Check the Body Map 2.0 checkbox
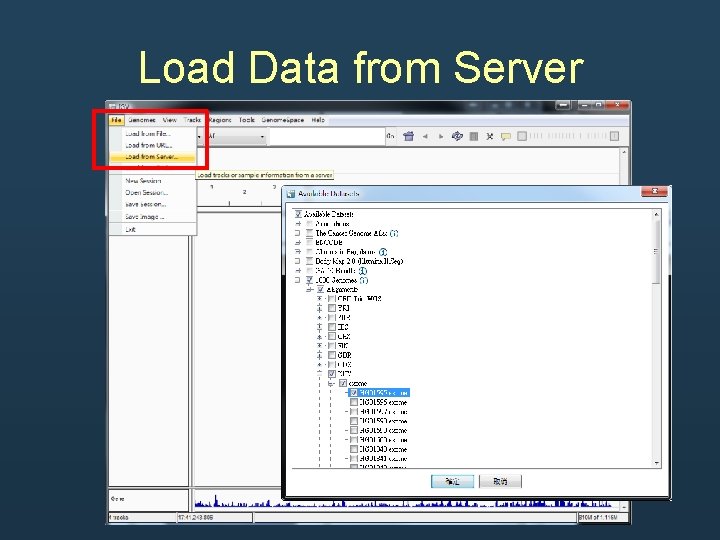The width and height of the screenshot is (720, 540). 309,261
